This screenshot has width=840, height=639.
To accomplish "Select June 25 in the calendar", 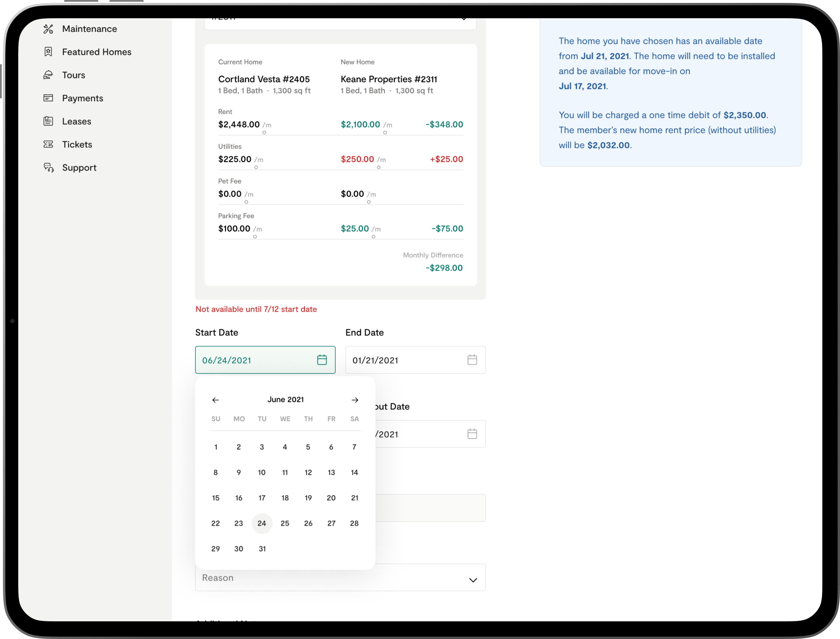I will point(285,523).
